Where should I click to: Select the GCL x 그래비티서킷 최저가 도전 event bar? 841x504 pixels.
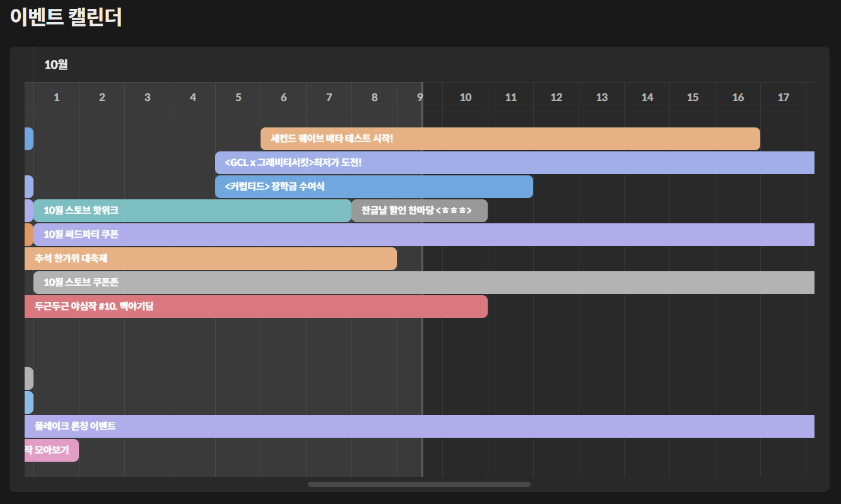tap(514, 163)
